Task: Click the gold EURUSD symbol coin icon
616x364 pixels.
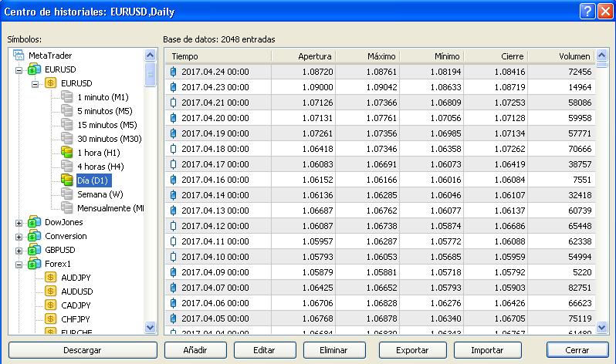Action: coord(51,83)
